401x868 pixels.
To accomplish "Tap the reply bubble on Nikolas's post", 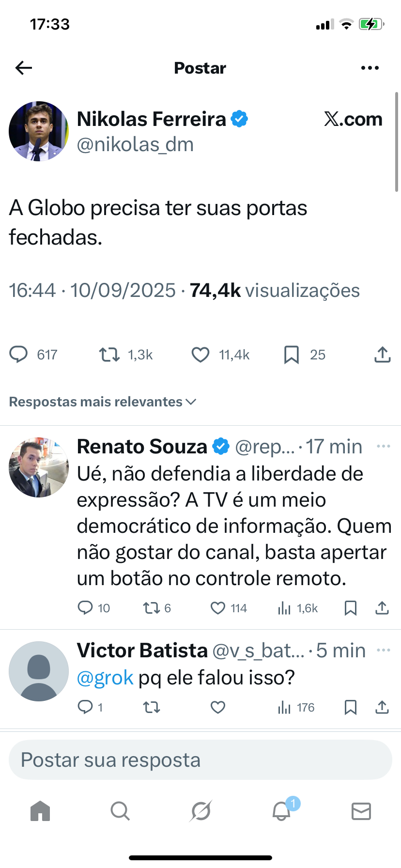I will tap(18, 355).
